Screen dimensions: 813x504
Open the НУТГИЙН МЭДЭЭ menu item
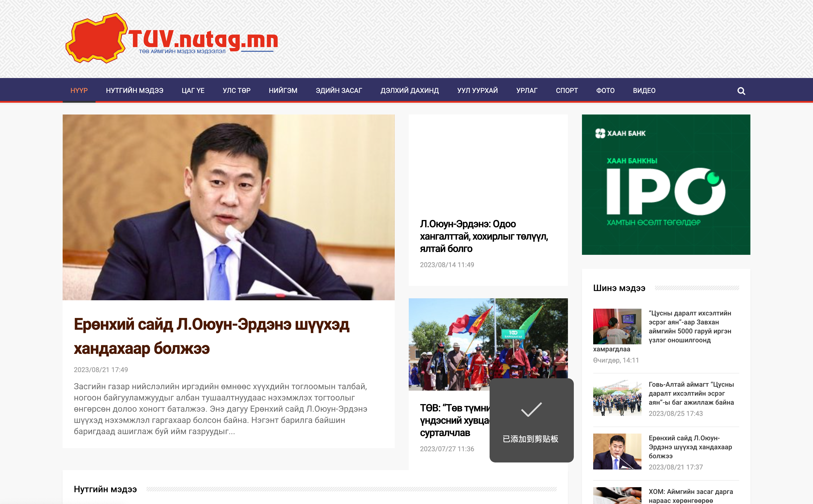pos(134,91)
